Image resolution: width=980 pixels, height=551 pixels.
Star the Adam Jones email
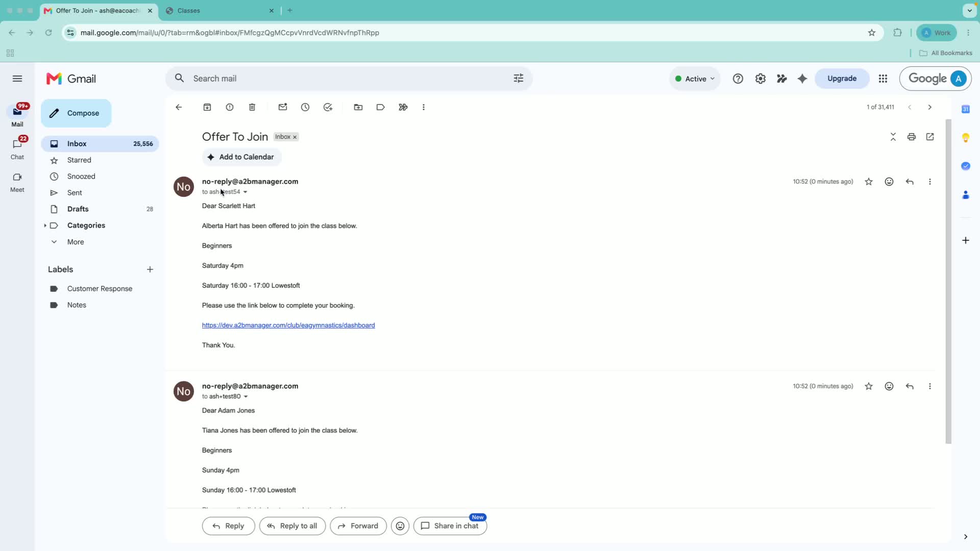tap(869, 386)
